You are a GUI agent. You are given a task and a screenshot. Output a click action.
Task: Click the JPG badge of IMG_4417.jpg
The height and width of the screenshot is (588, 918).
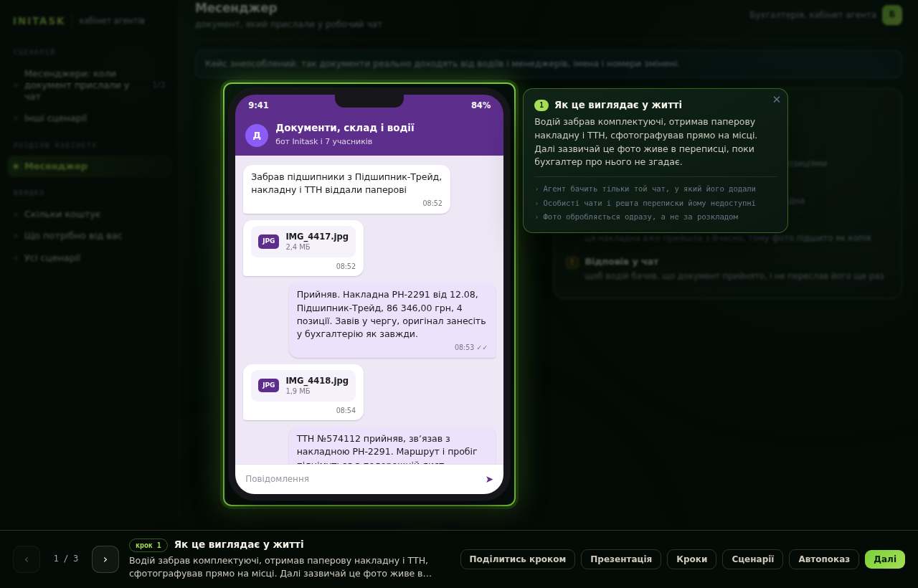point(268,242)
